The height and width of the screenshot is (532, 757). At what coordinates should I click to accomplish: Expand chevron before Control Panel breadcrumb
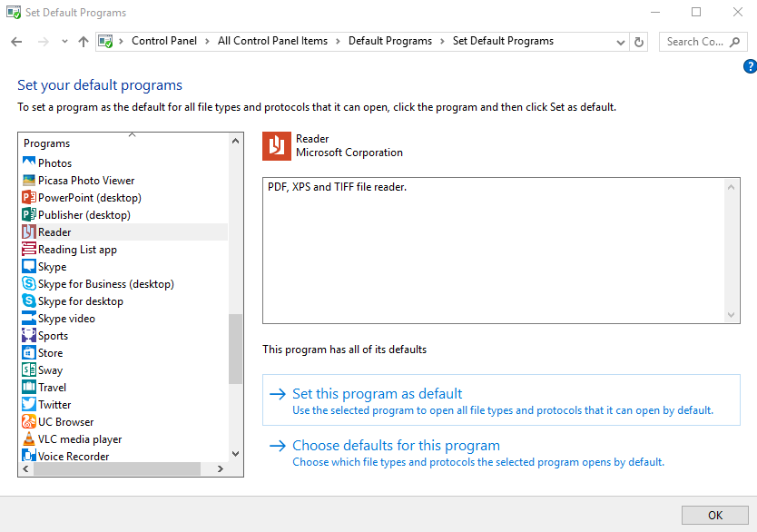(122, 42)
